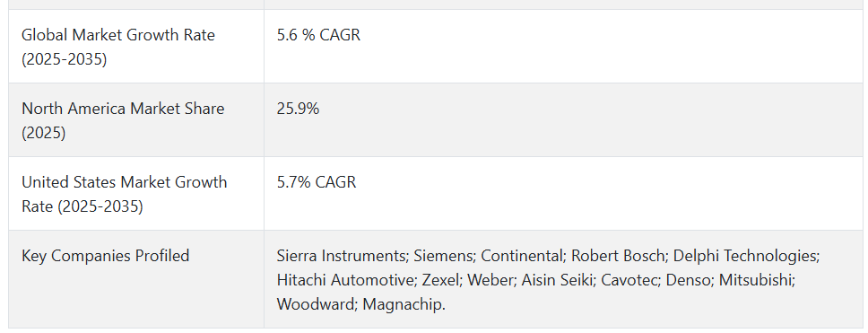
Task: Select the 25.9% market share value
Action: [x=298, y=109]
